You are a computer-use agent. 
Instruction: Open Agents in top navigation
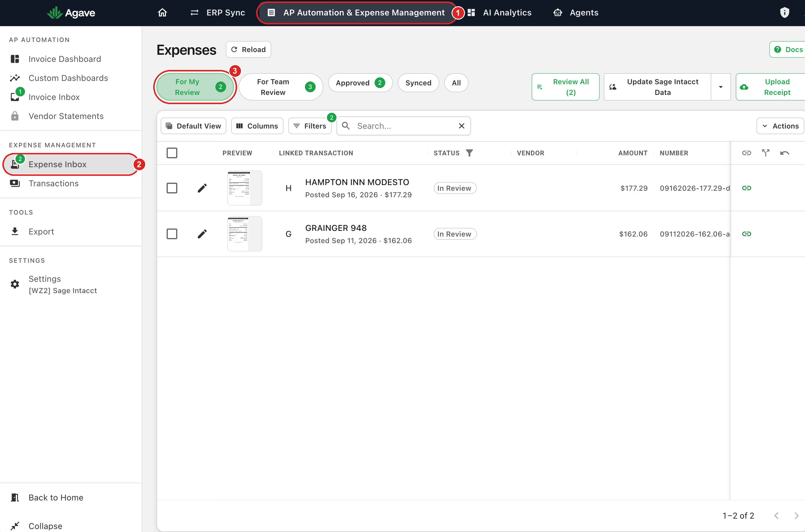[x=576, y=12]
